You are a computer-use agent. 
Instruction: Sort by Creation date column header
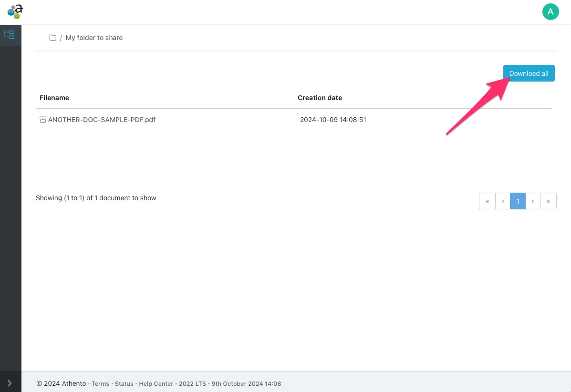tap(320, 98)
